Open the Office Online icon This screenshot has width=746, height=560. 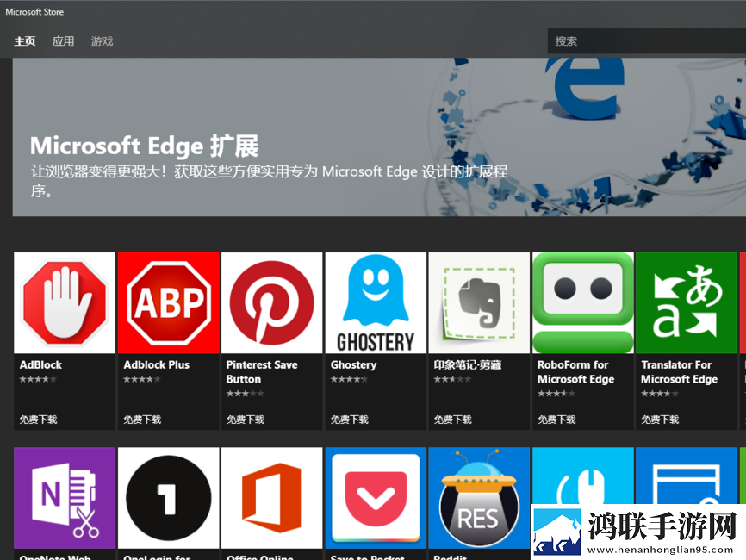click(271, 498)
